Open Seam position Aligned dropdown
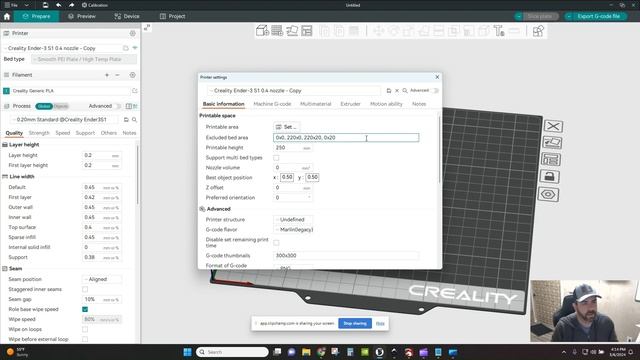Screen dimensions: 640x360 (102, 279)
